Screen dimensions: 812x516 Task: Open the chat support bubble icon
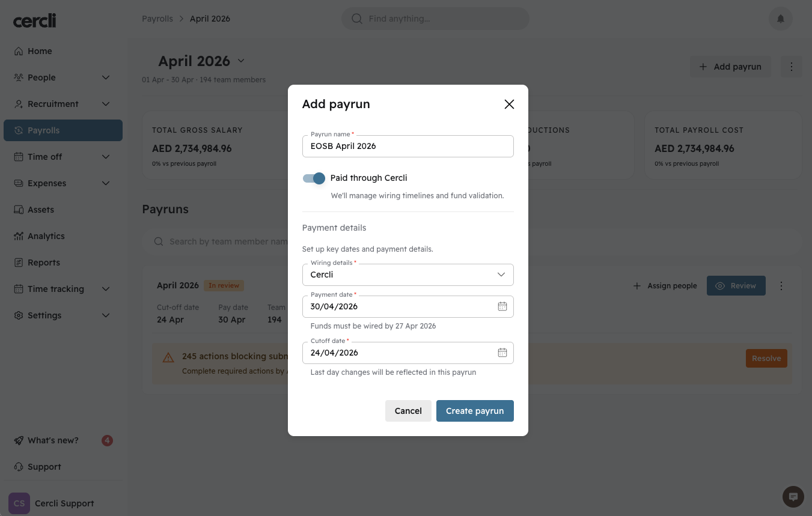click(793, 497)
